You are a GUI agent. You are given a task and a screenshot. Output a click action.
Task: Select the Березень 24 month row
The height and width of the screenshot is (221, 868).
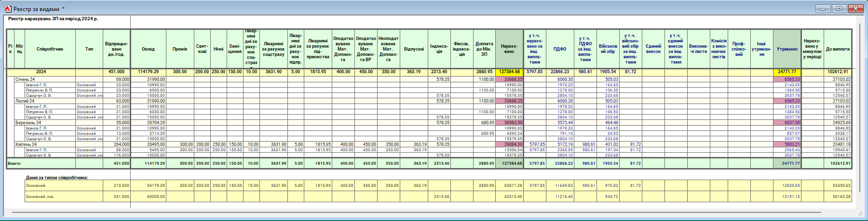pyautogui.click(x=28, y=123)
